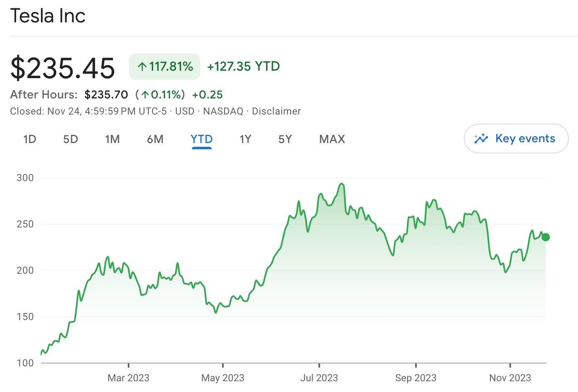View the 5Y price history
The image size is (578, 392).
[x=285, y=139]
